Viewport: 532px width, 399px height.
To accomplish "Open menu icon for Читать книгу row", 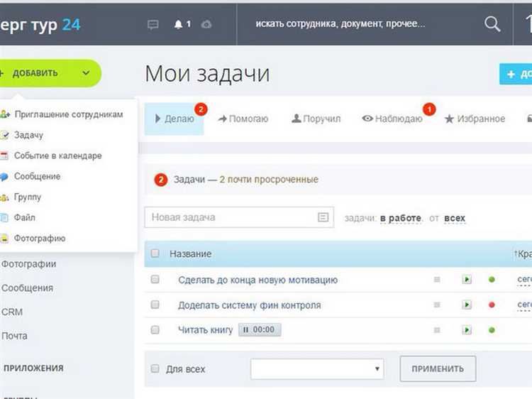I will pyautogui.click(x=437, y=329).
